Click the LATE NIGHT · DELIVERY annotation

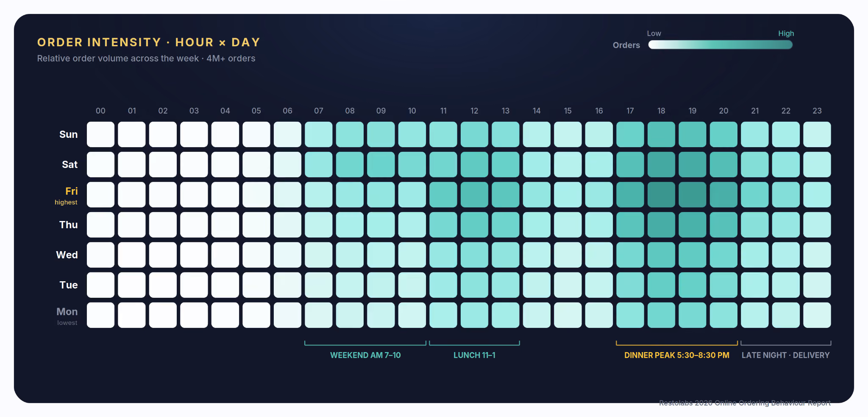click(785, 355)
